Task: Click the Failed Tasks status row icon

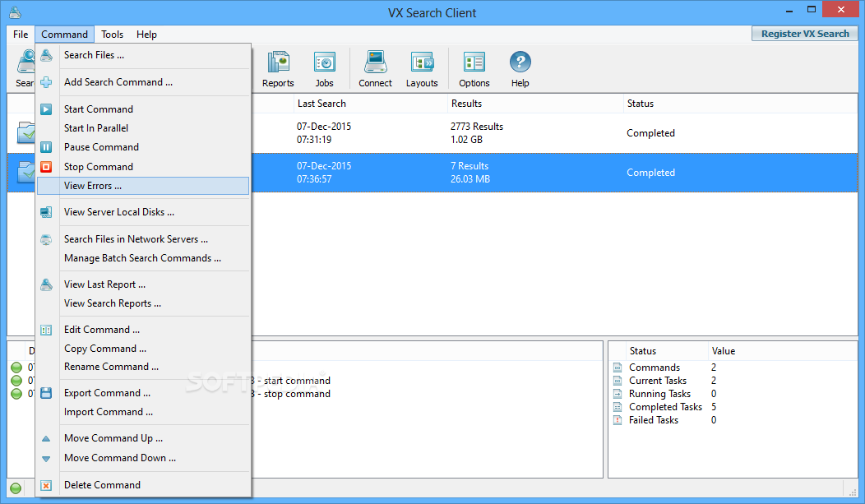Action: (618, 420)
